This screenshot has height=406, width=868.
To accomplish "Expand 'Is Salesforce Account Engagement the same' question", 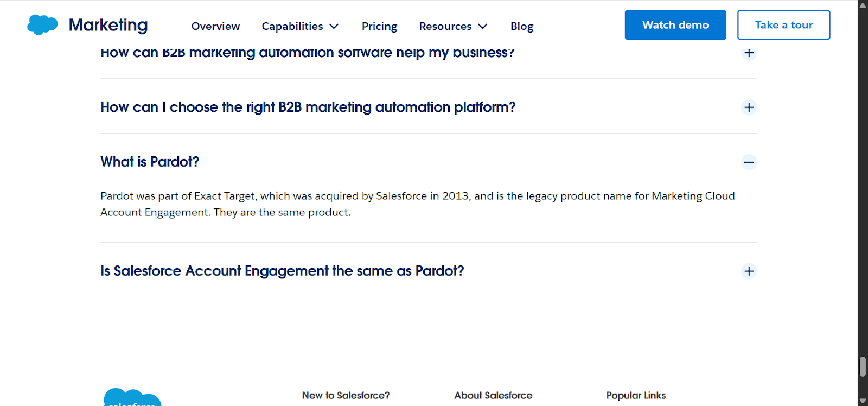I will [282, 271].
